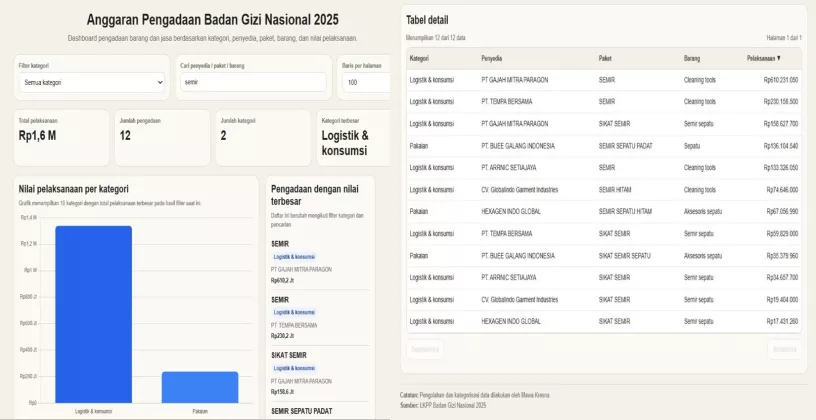Click the faded Berikutnya pagination button
Image resolution: width=816 pixels, height=420 pixels.
[784, 349]
